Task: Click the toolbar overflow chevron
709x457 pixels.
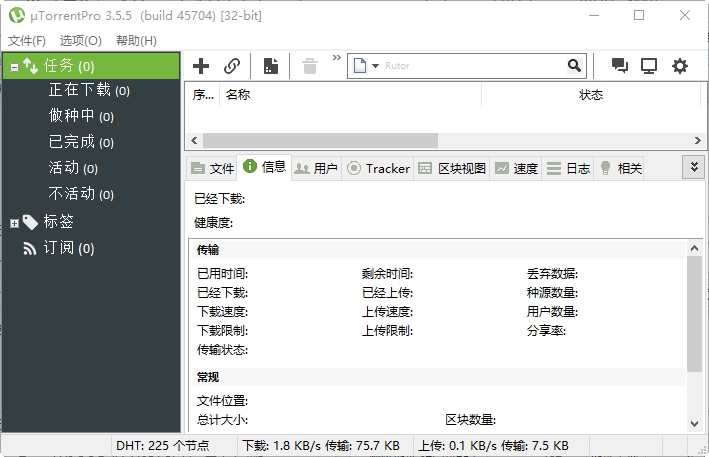Action: (x=336, y=58)
